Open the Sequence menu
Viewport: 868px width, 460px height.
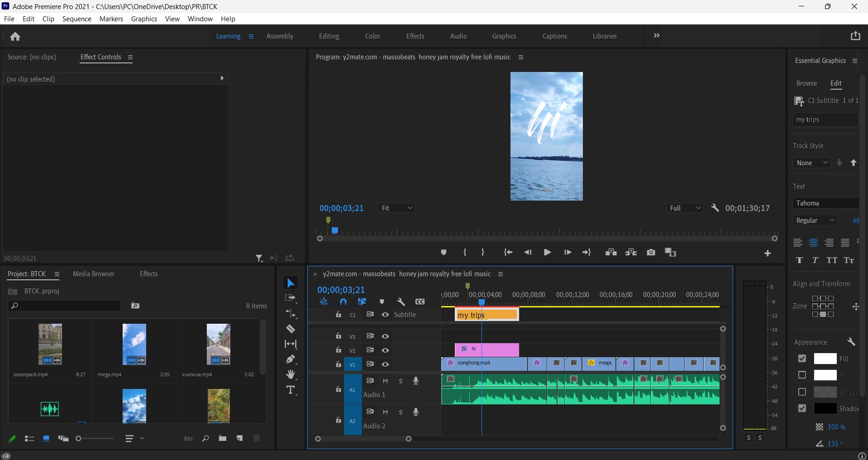[76, 19]
